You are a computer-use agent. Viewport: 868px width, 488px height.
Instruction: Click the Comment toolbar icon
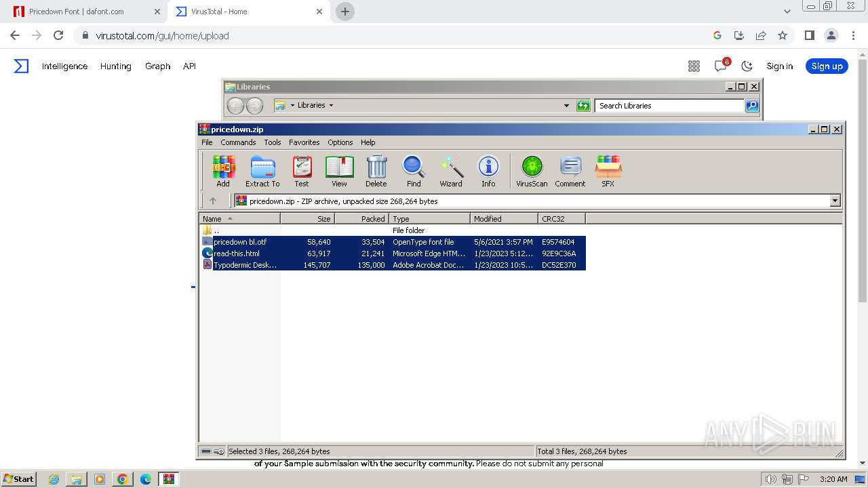tap(570, 171)
